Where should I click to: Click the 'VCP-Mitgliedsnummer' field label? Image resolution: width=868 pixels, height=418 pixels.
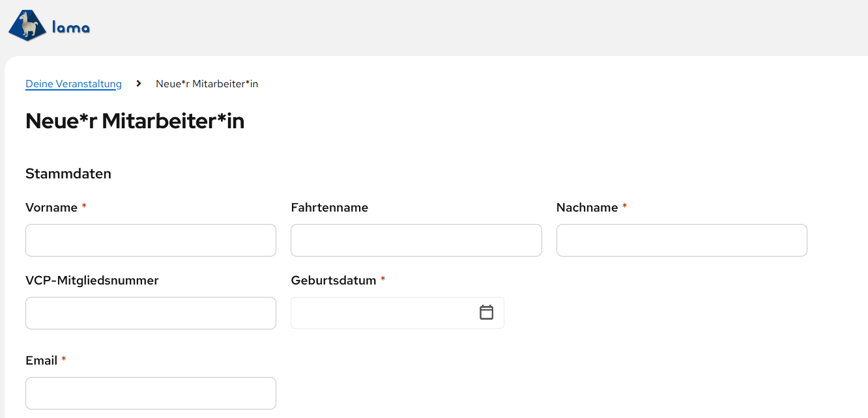91,280
